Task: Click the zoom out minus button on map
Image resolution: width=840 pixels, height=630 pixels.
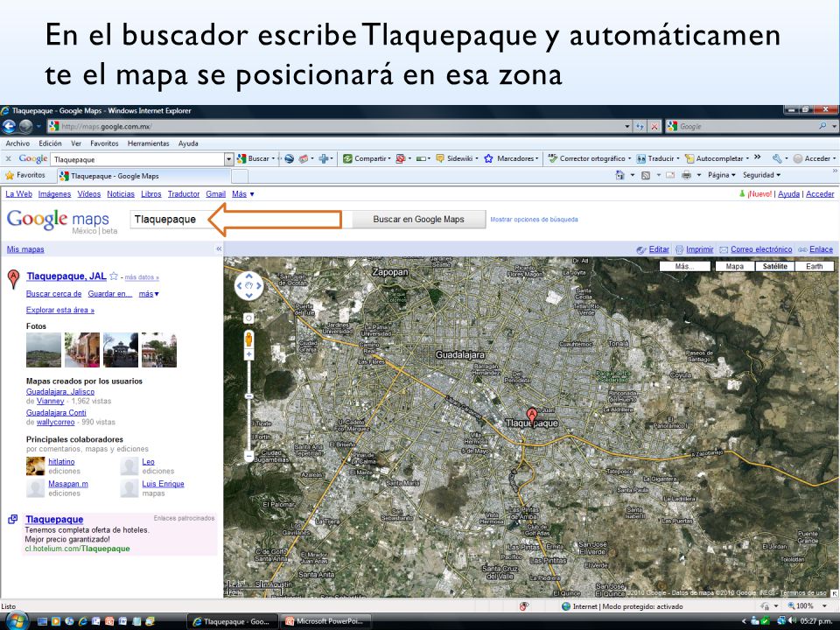Action: (248, 456)
